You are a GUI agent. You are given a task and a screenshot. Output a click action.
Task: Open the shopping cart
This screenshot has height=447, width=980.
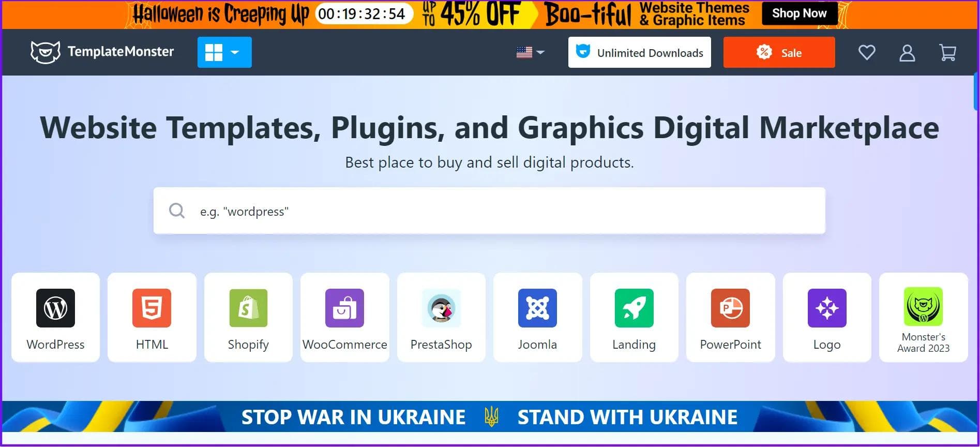(x=947, y=53)
